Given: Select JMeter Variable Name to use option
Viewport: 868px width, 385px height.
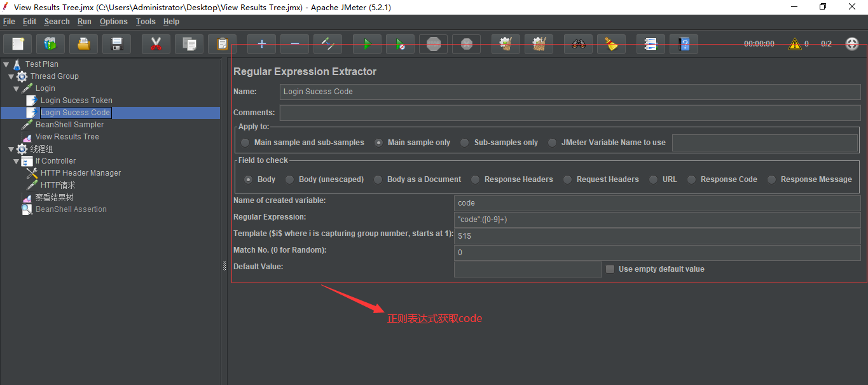Looking at the screenshot, I should pos(607,143).
